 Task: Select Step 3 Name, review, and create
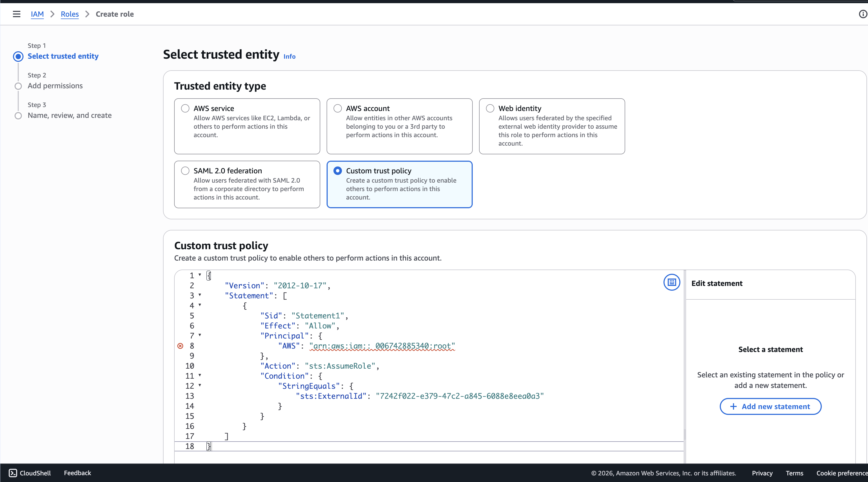(69, 115)
